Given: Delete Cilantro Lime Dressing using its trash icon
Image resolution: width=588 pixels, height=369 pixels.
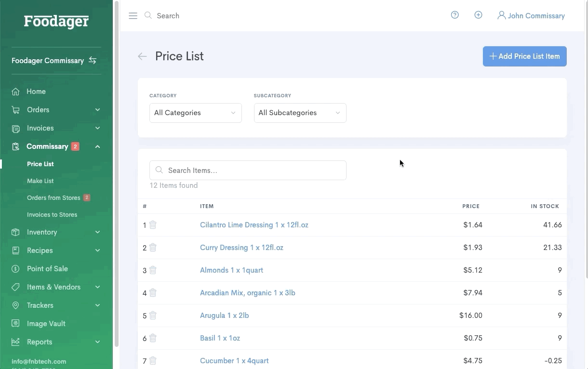Looking at the screenshot, I should [153, 225].
